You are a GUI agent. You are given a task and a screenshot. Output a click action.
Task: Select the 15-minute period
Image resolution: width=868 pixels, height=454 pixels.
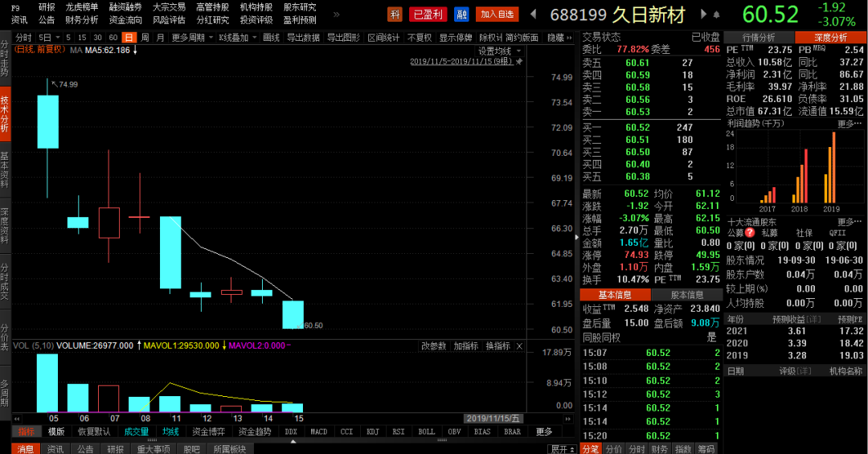pos(82,38)
